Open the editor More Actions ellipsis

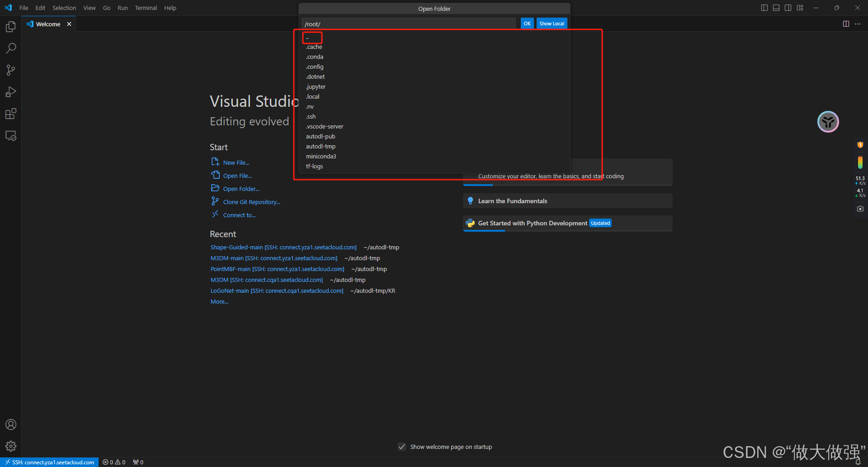858,24
